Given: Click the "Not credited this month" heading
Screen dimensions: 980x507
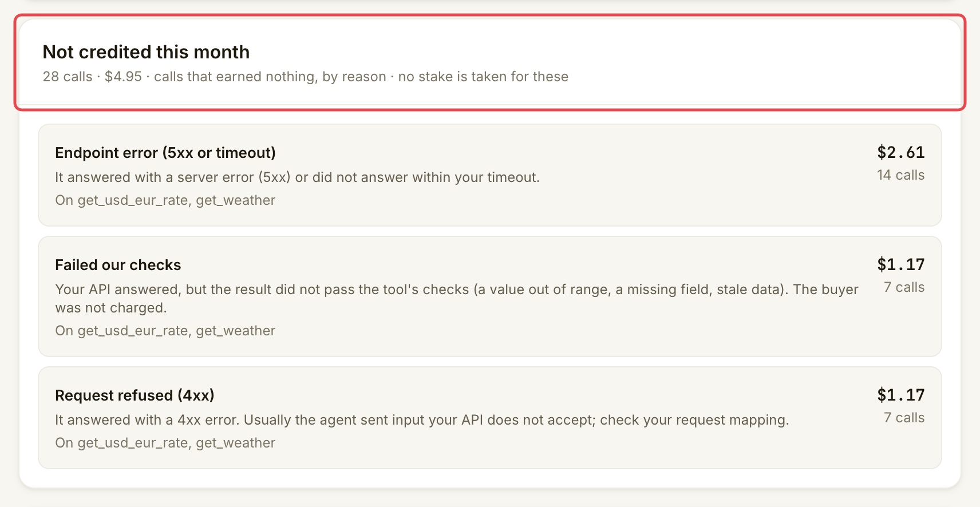Looking at the screenshot, I should [146, 52].
